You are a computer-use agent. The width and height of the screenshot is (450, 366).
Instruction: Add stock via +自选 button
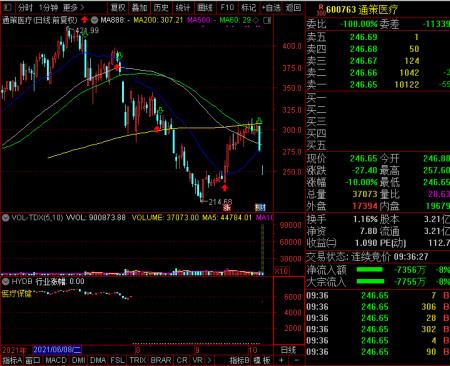tap(271, 7)
